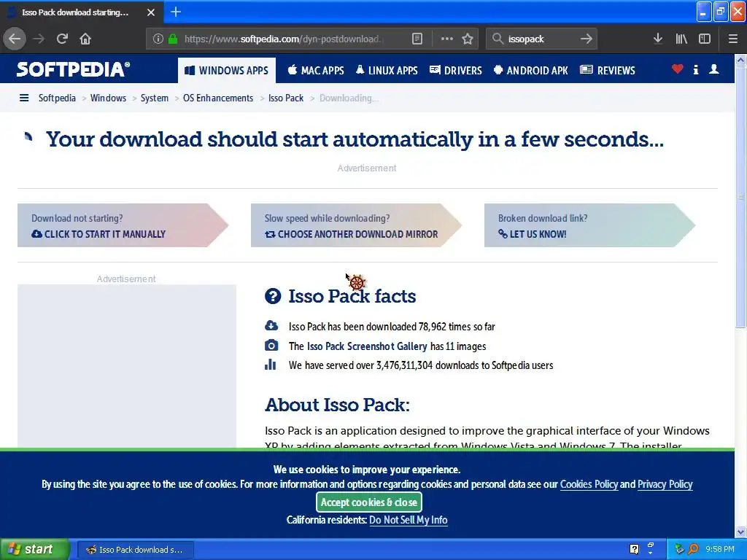Go to OS Enhancements breadcrumb link
747x560 pixels.
pos(218,98)
